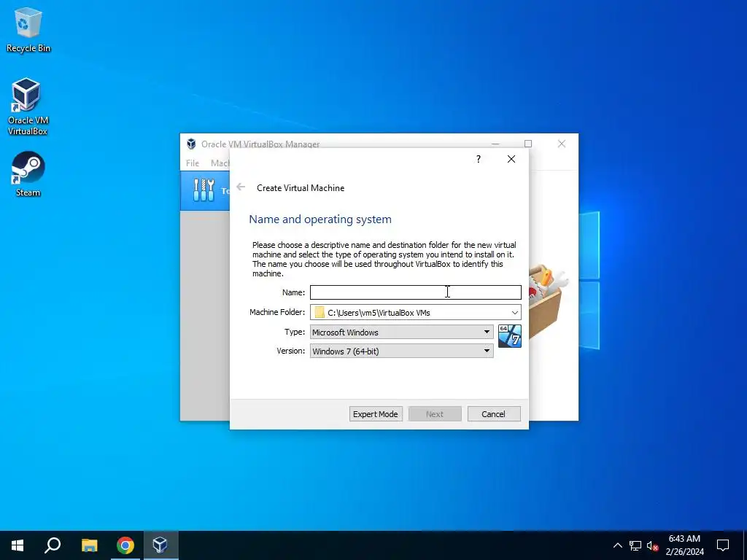747x560 pixels.
Task: Click the taskbar clock showing 6:43 AM
Action: tap(684, 545)
